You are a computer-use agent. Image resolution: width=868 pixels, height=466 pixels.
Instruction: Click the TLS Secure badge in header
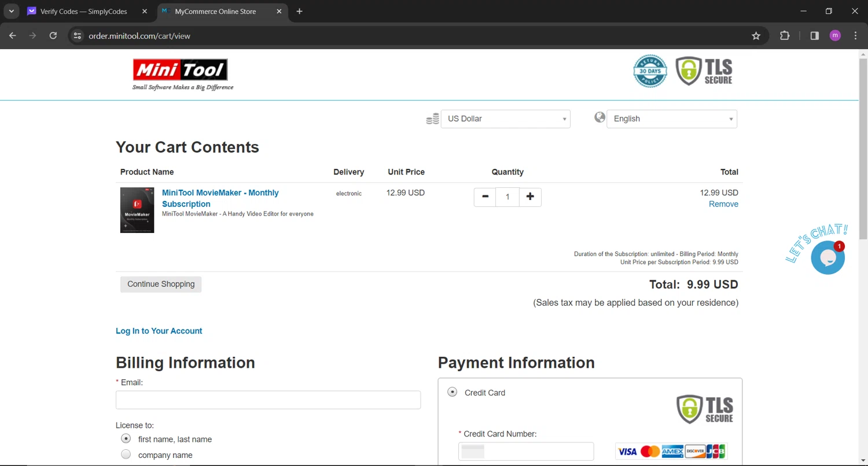pos(704,71)
